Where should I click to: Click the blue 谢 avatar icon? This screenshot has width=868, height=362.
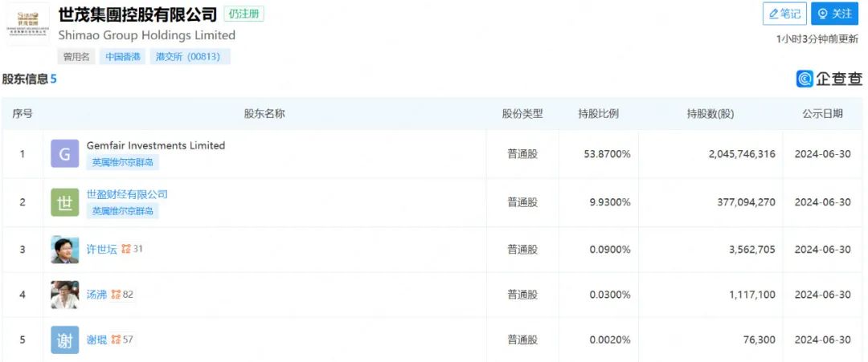65,340
